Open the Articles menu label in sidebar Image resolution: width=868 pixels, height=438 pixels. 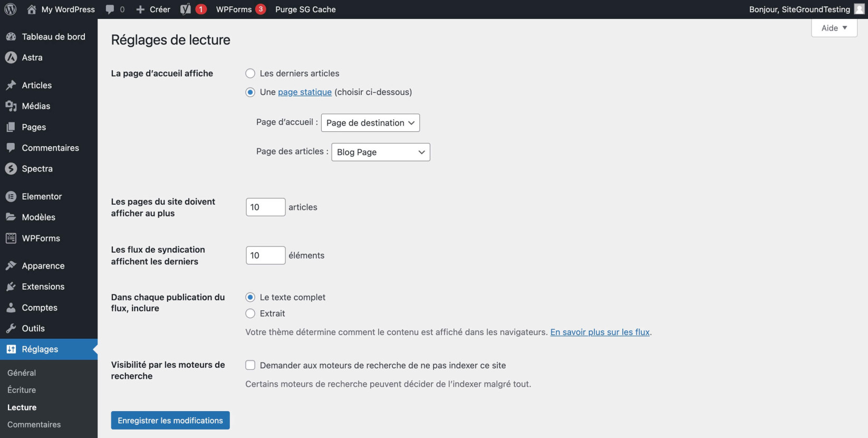point(37,85)
